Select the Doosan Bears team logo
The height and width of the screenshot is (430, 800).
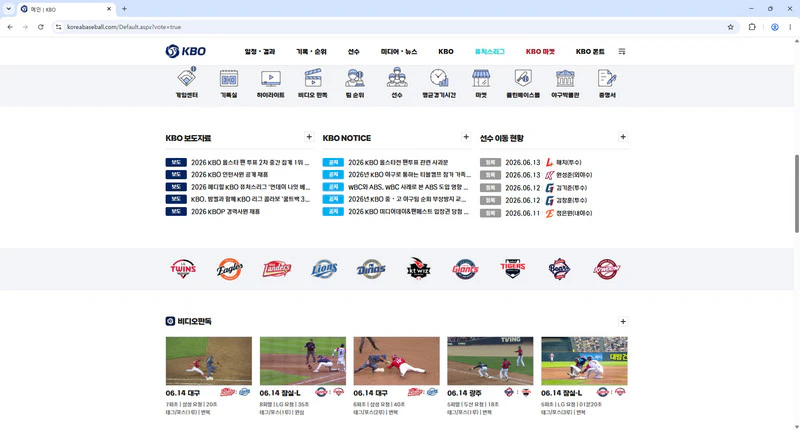coord(559,269)
